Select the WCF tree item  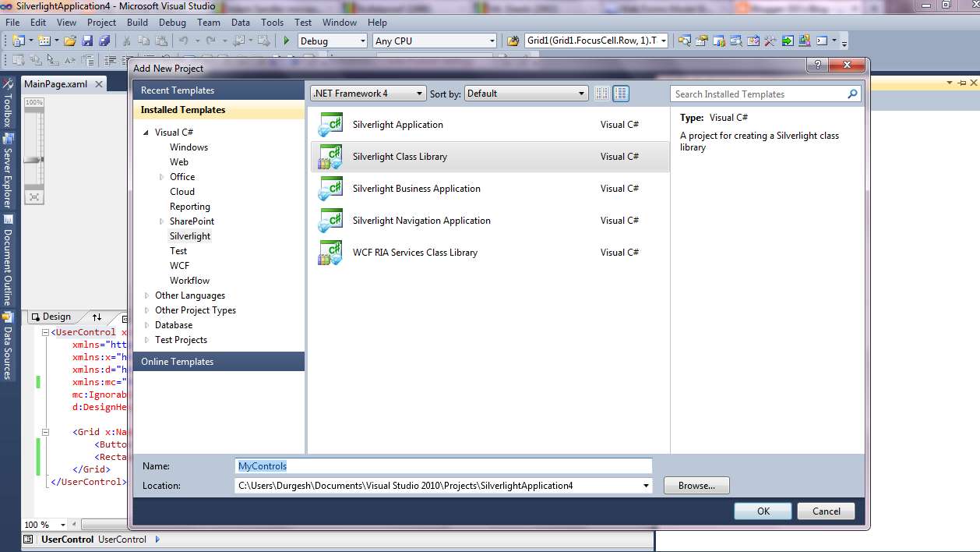(179, 266)
